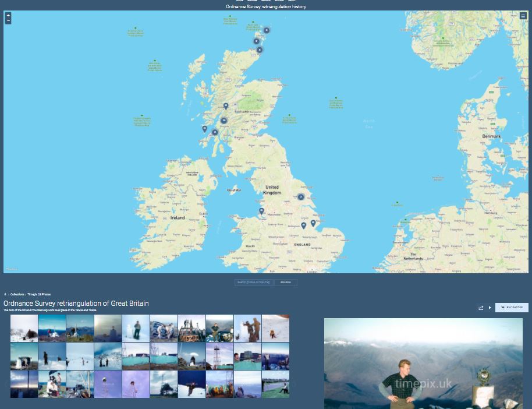
Task: Focus the search photos on map field
Action: pyautogui.click(x=254, y=283)
